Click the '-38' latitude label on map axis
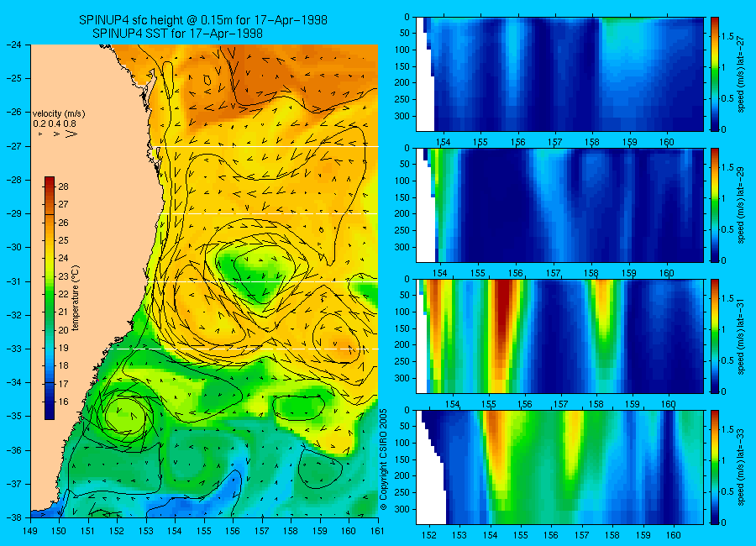Image resolution: width=756 pixels, height=546 pixels. [15, 517]
